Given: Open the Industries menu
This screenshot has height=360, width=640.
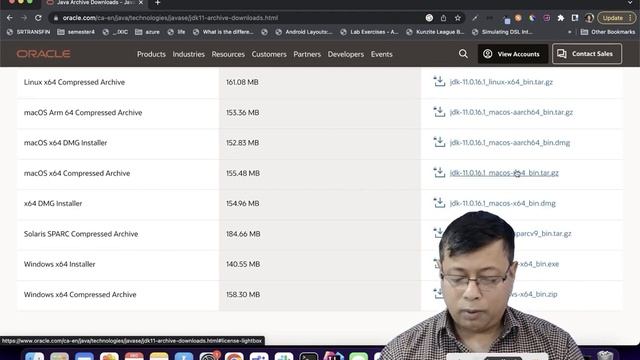Looking at the screenshot, I should tap(188, 54).
